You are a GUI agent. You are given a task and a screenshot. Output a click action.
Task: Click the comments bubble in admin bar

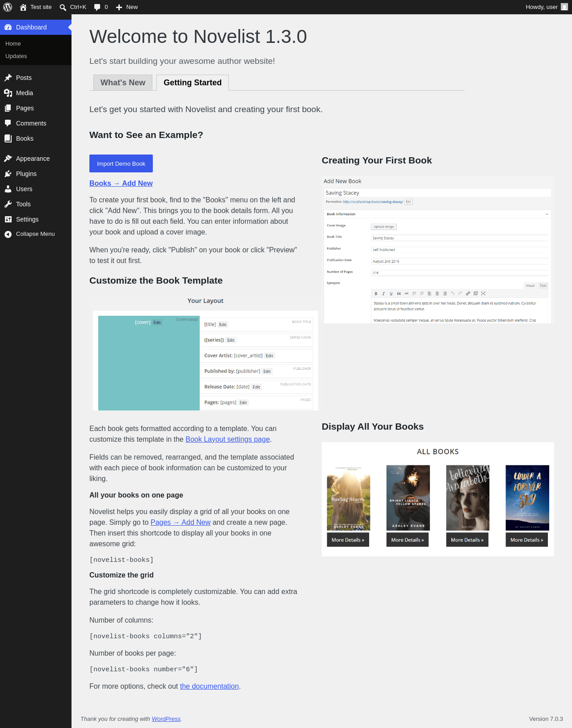click(x=97, y=7)
